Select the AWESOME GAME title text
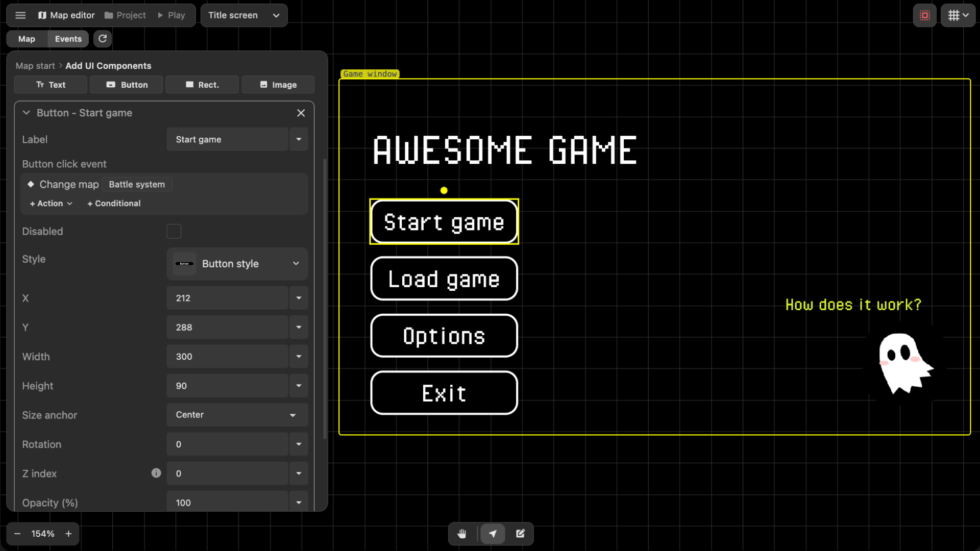The width and height of the screenshot is (980, 551). (505, 151)
